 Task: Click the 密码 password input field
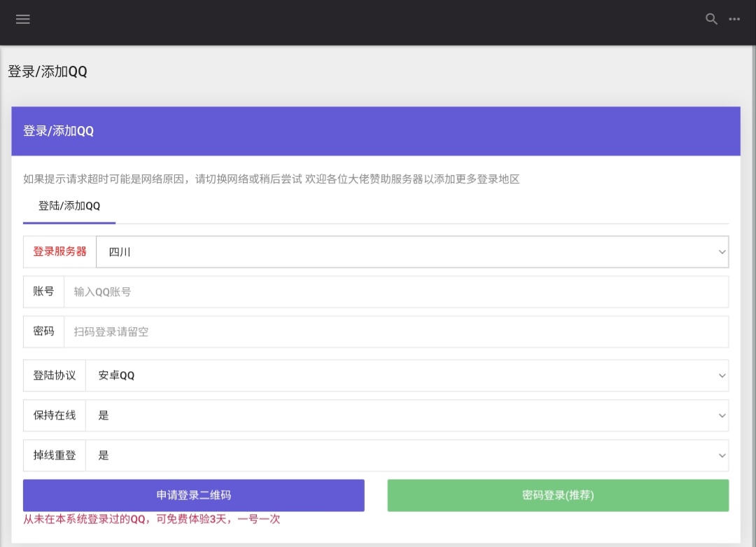click(x=395, y=332)
